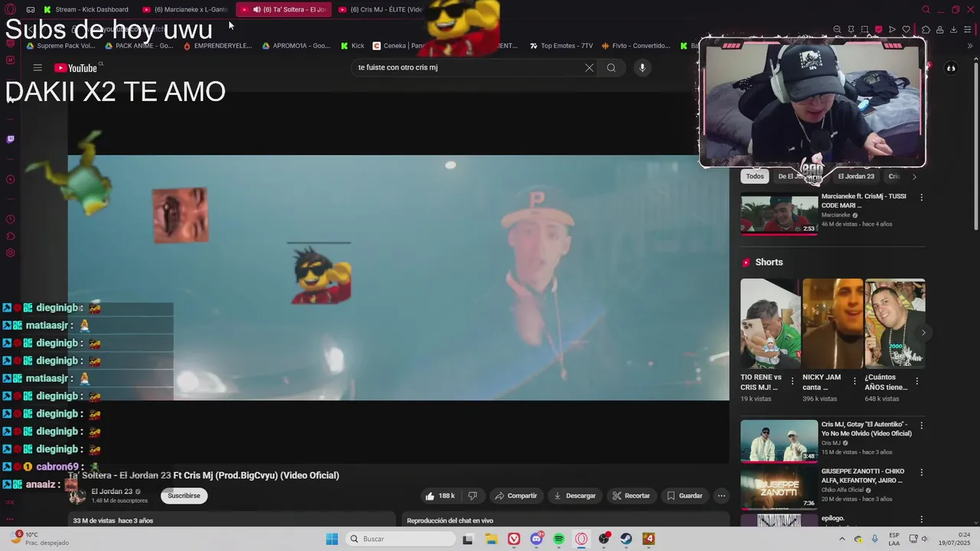Click the YouTube search magnifier button
Viewport: 980px width, 551px height.
[x=611, y=67]
